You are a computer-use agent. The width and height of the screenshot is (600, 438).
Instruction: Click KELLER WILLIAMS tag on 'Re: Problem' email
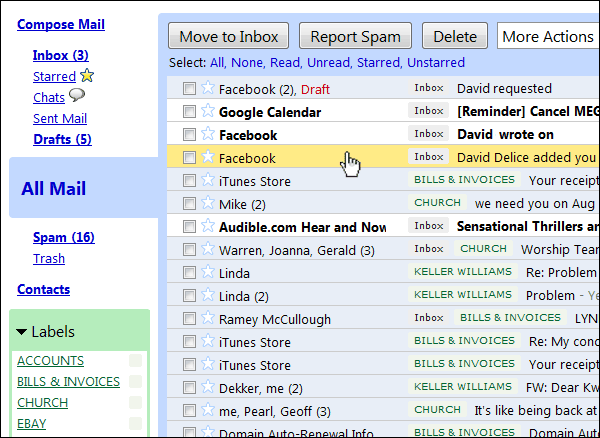point(463,272)
